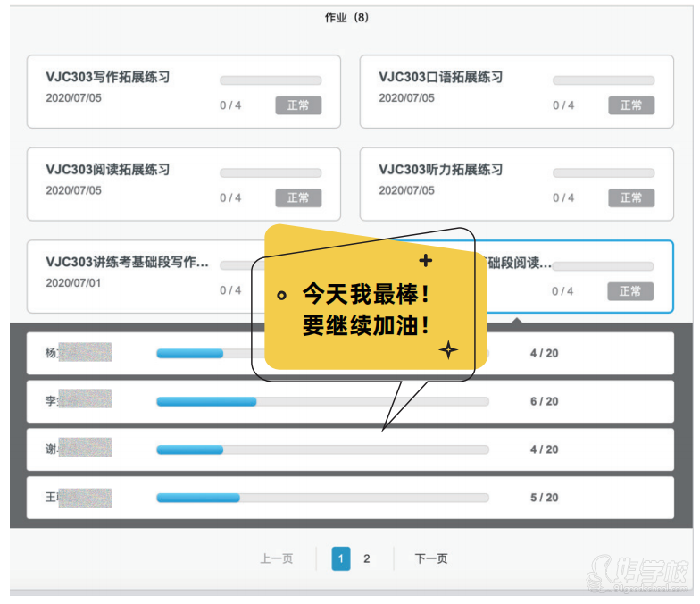Click the 作业 (8) header tab
Image resolution: width=700 pixels, height=604 pixels.
(x=346, y=18)
